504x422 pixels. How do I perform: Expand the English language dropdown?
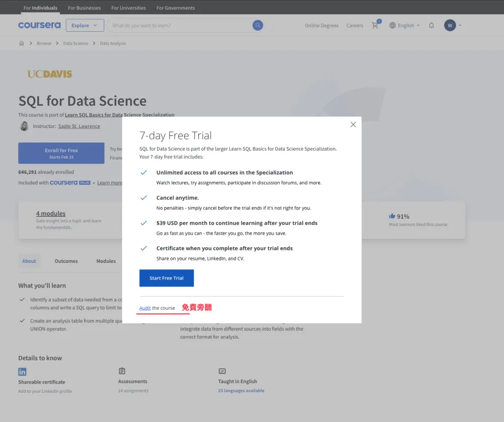click(417, 25)
